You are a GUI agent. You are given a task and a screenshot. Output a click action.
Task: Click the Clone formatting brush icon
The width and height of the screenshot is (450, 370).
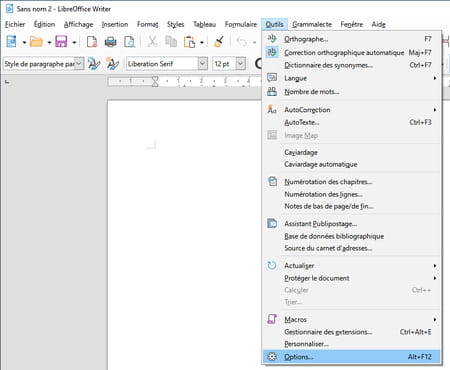coord(219,42)
